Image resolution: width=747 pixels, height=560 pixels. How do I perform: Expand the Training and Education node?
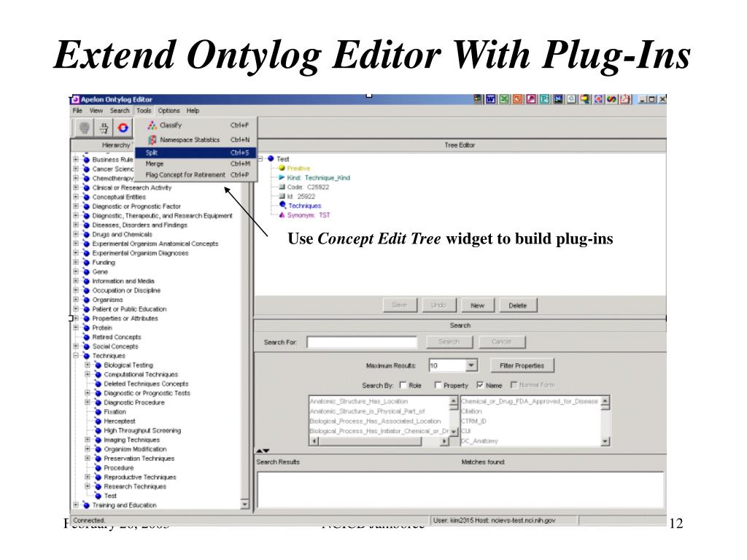(76, 505)
